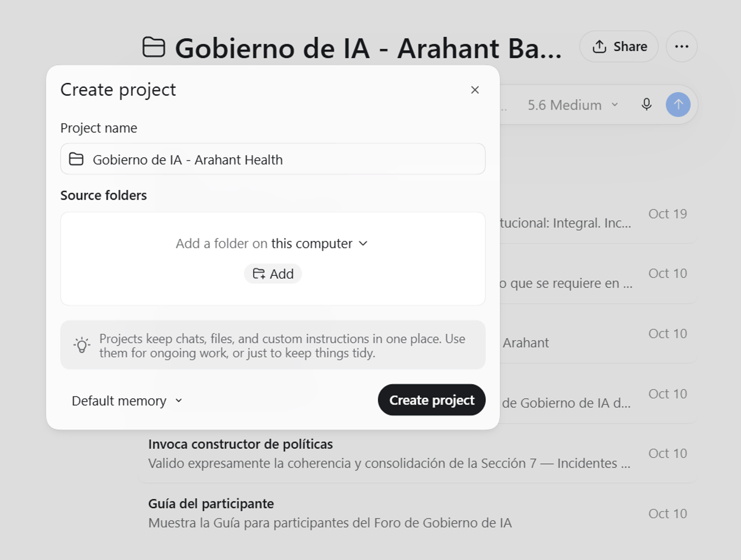Share the Gobierno de IA project
Screen dimensions: 741x560
click(619, 47)
